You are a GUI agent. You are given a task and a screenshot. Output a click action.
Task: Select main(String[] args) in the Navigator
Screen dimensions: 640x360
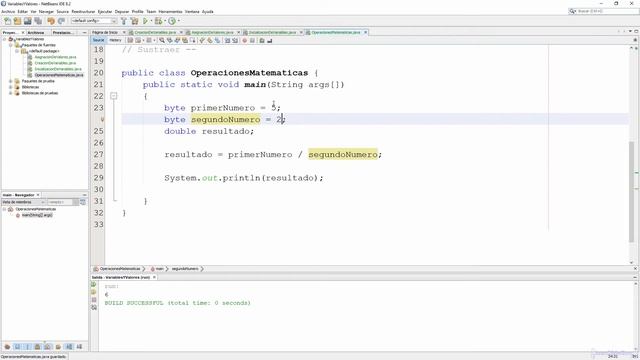coord(37,215)
